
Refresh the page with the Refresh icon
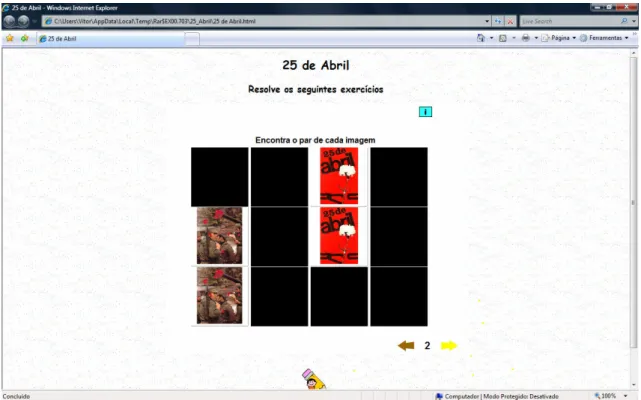coord(498,21)
